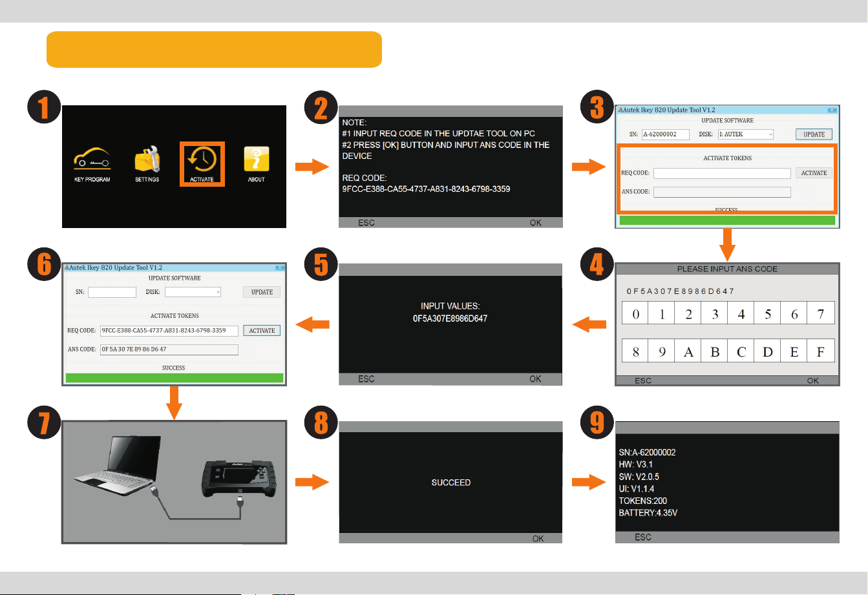Open the SETTINGS toolbox icon
Screen dimensions: 868x595
(x=147, y=160)
